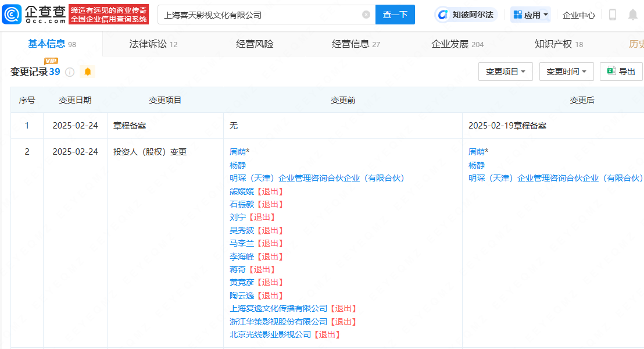
Task: Click the 2025-02-24 date in row 1
Action: (75, 126)
